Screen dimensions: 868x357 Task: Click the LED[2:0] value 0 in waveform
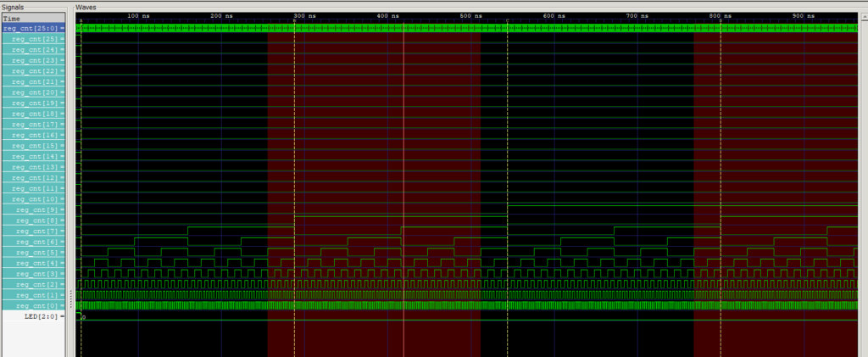point(84,317)
